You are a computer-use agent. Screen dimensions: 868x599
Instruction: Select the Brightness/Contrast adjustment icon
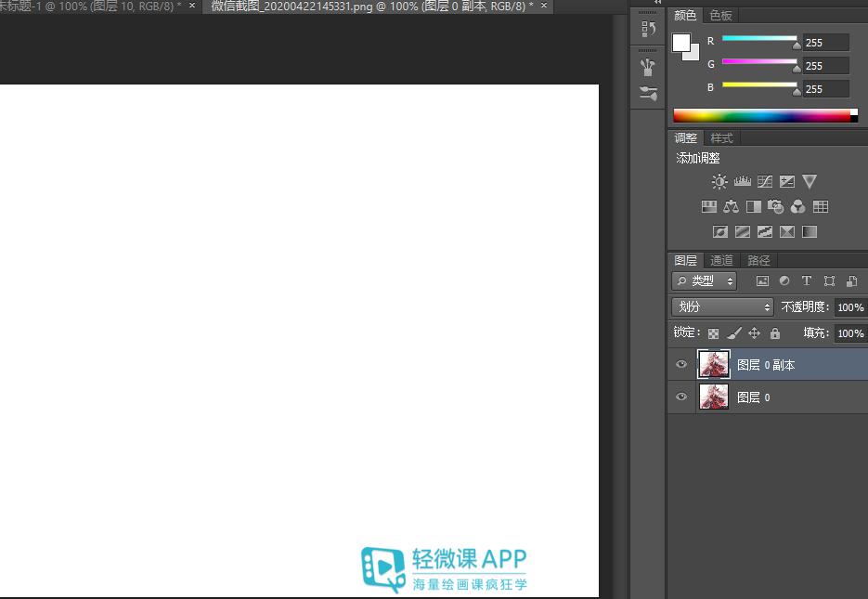pos(719,181)
